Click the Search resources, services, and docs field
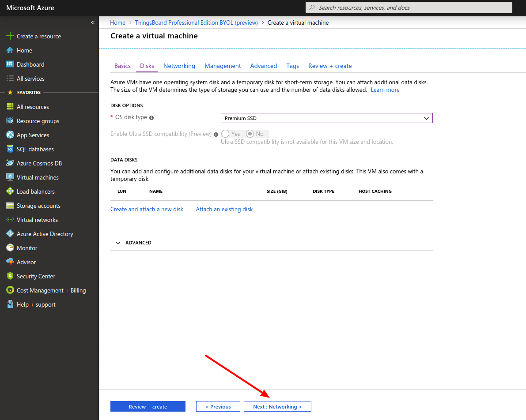The height and width of the screenshot is (420, 526). (409, 7)
